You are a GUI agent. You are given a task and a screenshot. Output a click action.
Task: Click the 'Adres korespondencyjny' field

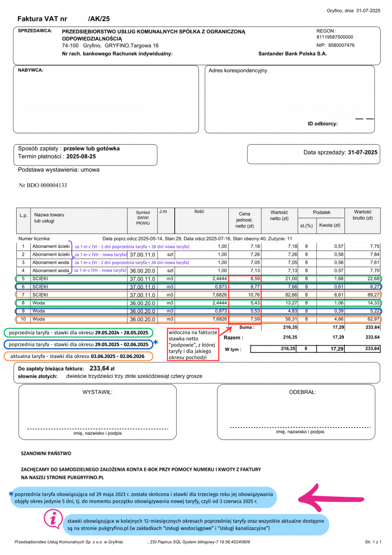289,99
